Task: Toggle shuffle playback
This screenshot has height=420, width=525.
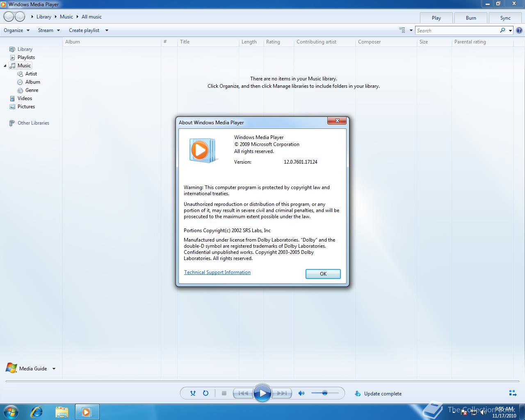Action: tap(192, 393)
